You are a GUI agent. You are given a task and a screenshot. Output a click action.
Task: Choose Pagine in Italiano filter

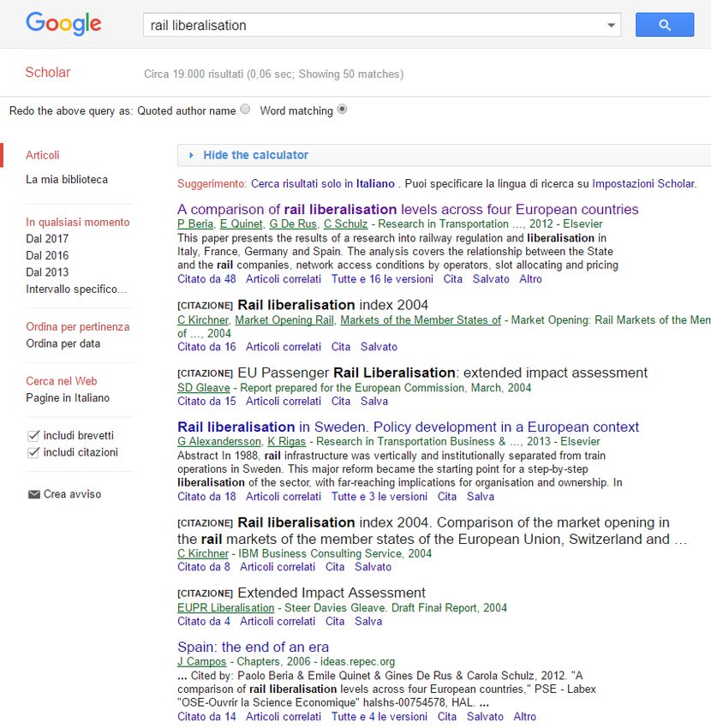[68, 398]
